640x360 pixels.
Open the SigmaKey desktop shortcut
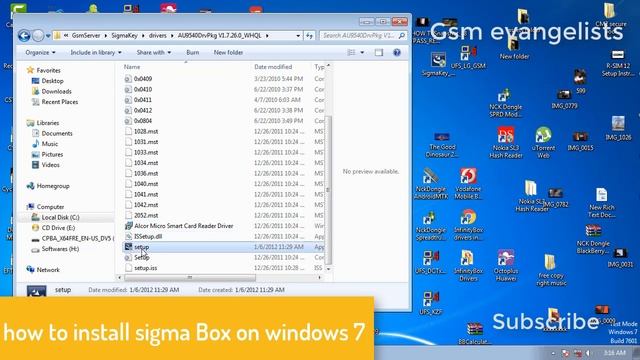(x=438, y=65)
